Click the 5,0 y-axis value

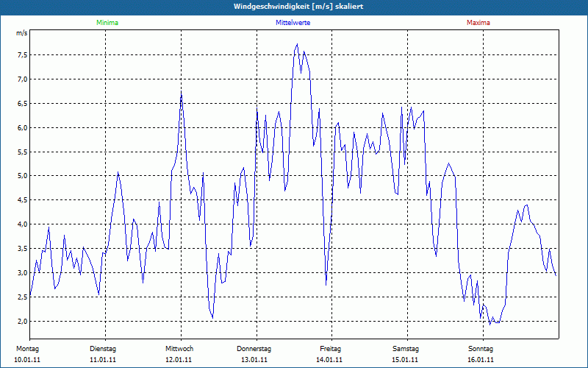[x=22, y=176]
